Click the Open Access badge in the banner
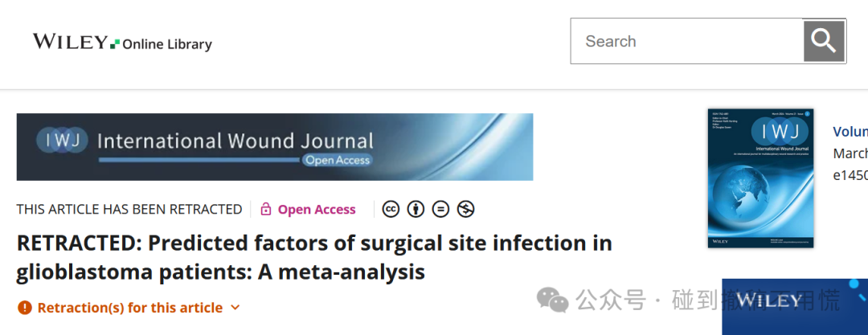Viewport: 868px width, 335px height. 336,161
